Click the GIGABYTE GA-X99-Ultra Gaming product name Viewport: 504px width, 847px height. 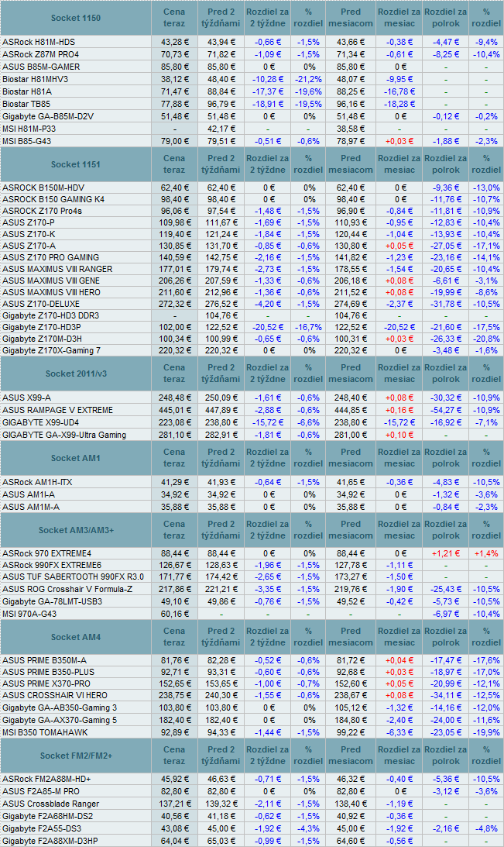[64, 435]
